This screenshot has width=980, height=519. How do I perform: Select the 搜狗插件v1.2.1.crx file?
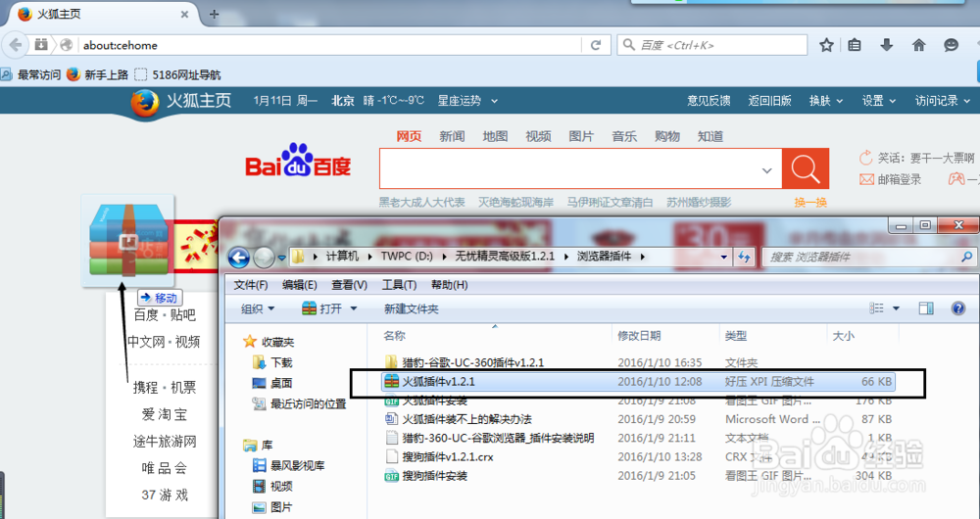point(439,456)
